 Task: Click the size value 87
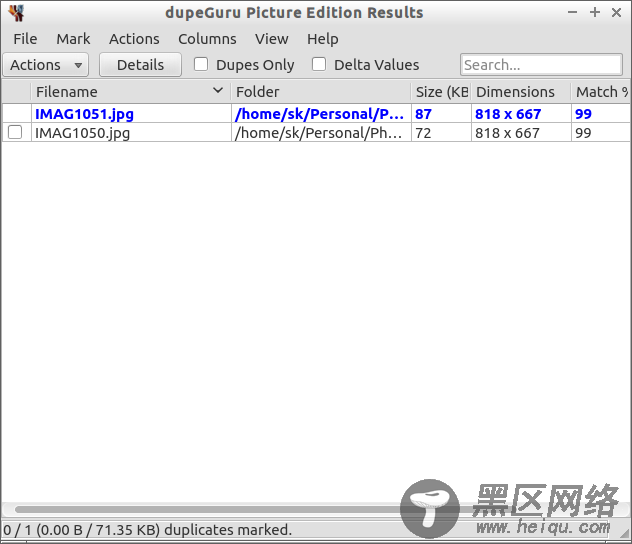[x=423, y=114]
